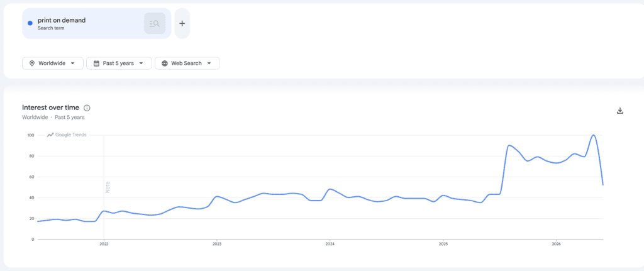The height and width of the screenshot is (271, 644).
Task: Open the Web Search type dropdown
Action: click(187, 64)
